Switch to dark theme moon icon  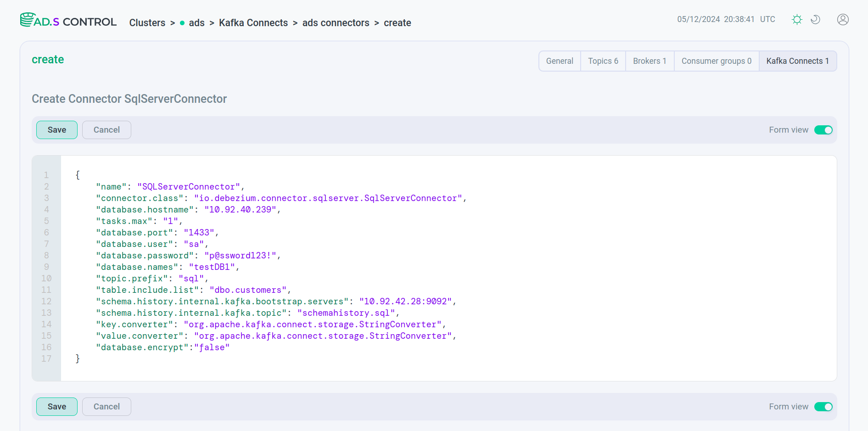[815, 19]
